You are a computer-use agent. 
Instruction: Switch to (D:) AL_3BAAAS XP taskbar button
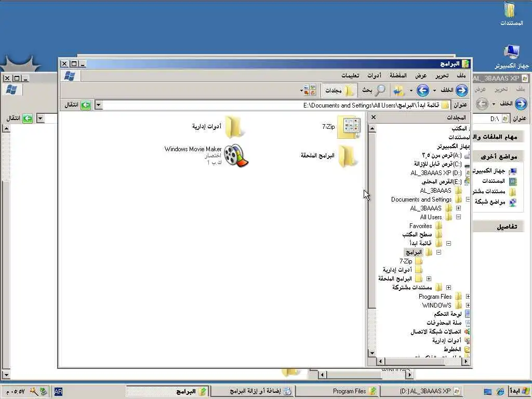point(422,391)
